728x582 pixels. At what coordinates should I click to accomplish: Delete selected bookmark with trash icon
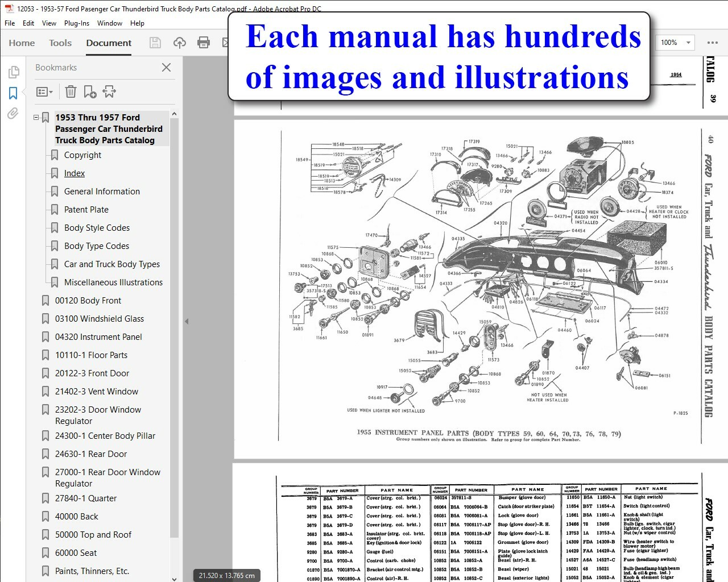coord(71,92)
